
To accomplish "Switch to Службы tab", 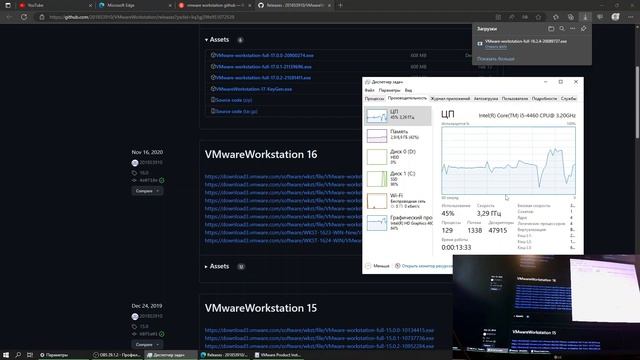I will coord(569,99).
